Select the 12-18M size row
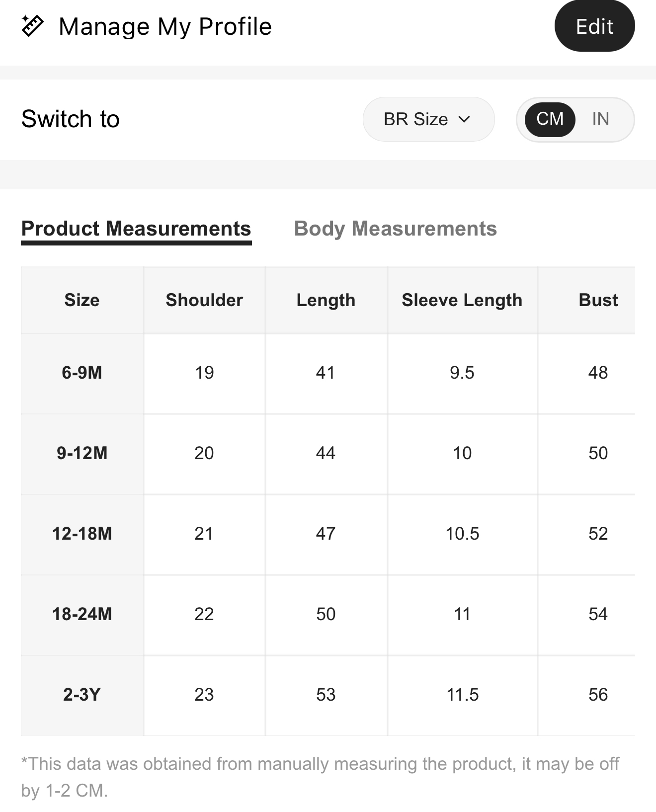The width and height of the screenshot is (656, 812). (328, 534)
